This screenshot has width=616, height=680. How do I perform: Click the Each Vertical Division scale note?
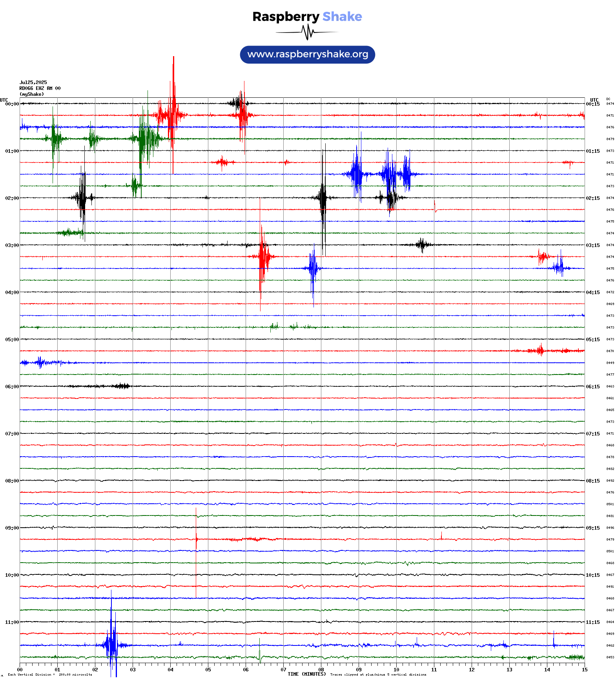click(50, 675)
